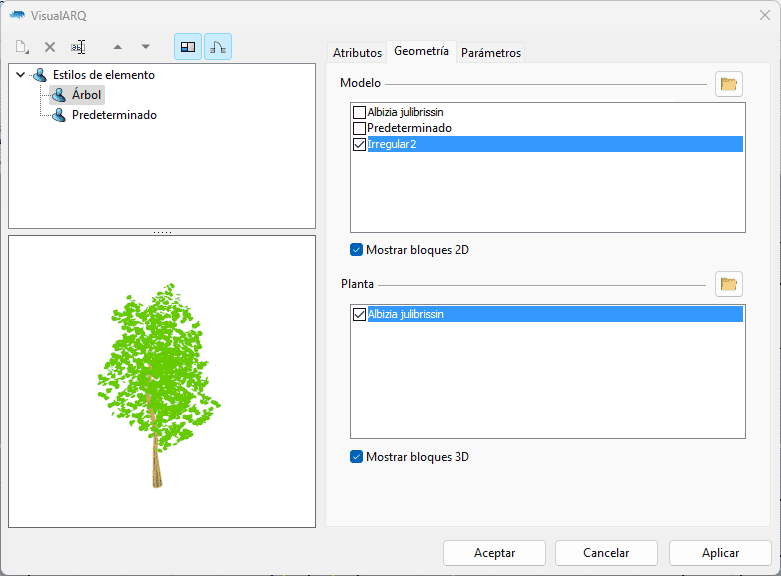Click the delete style X icon

pyautogui.click(x=50, y=47)
